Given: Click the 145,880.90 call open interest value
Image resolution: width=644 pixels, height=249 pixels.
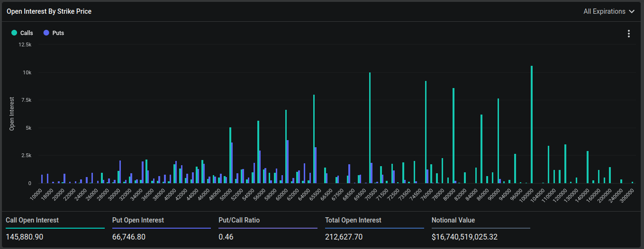Looking at the screenshot, I should (x=25, y=237).
